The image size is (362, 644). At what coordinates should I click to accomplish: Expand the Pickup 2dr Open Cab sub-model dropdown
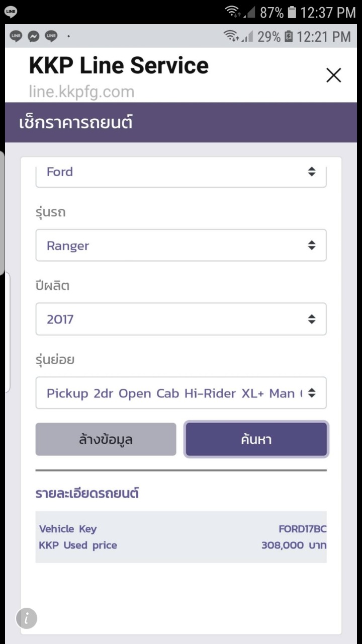[181, 393]
